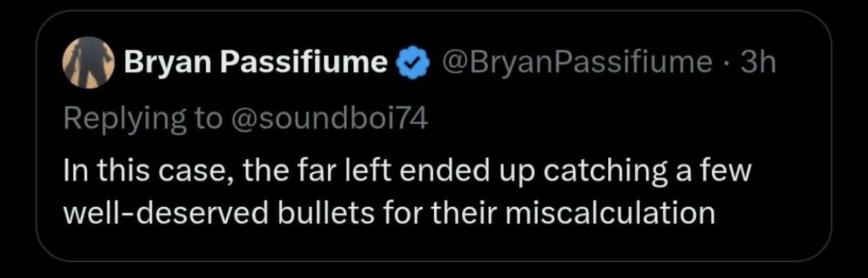
Task: Click the second line of the tweet text
Action: click(x=388, y=214)
